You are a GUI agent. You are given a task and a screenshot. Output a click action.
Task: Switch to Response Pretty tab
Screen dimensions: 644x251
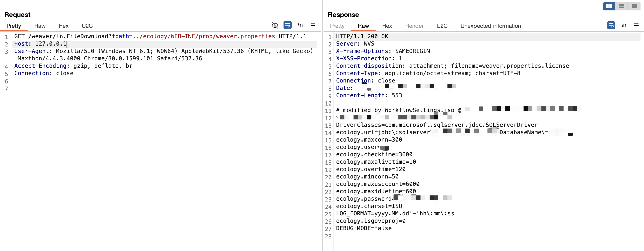(x=337, y=26)
